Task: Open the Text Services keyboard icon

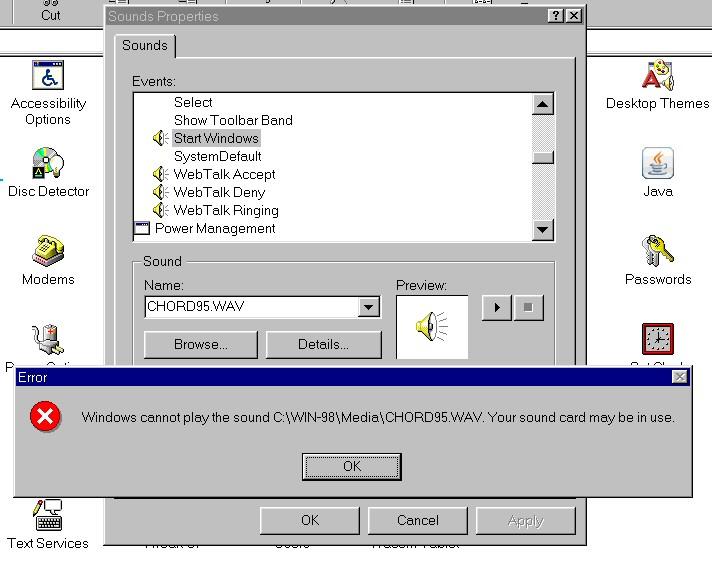Action: 48,515
